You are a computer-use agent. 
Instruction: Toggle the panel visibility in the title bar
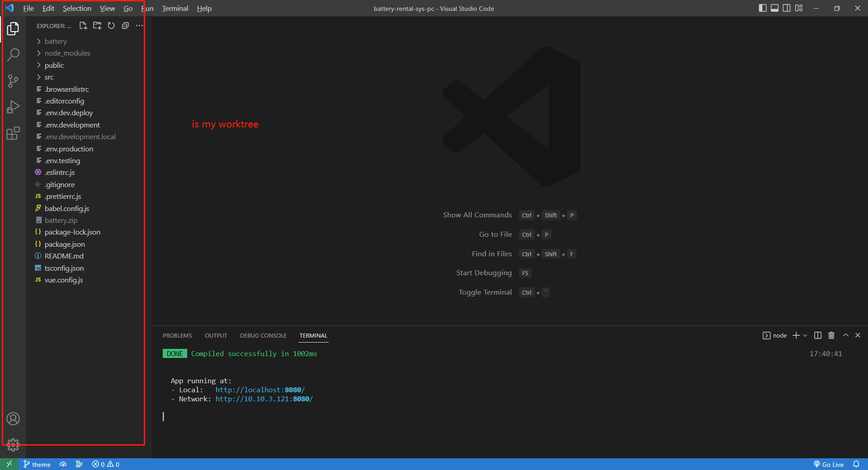774,8
